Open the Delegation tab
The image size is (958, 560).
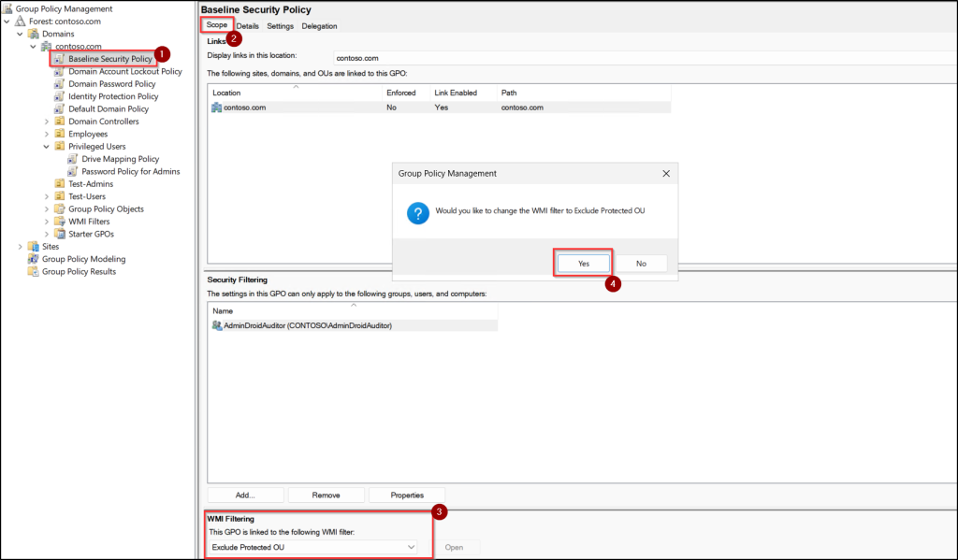(319, 26)
